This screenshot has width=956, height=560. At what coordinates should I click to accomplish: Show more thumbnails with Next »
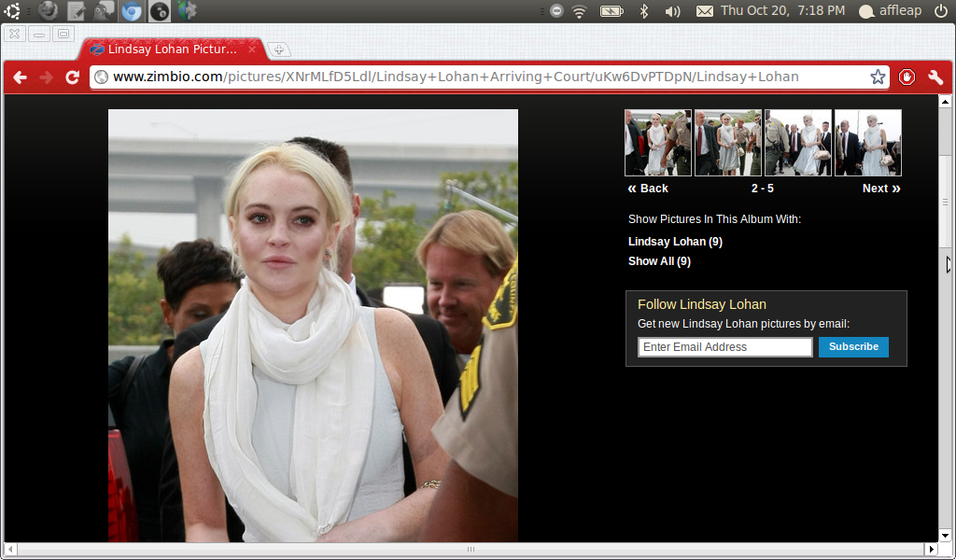coord(881,189)
